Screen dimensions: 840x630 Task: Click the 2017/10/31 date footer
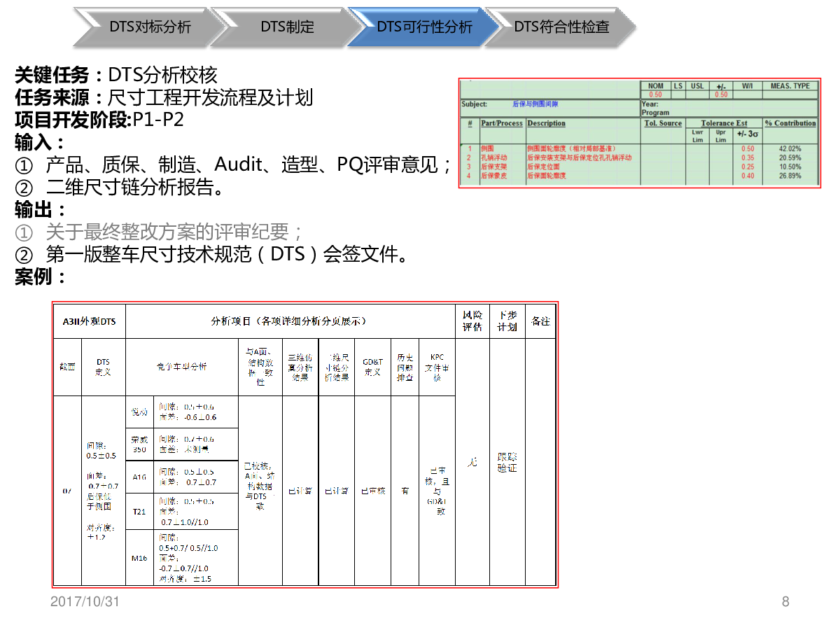pyautogui.click(x=85, y=601)
